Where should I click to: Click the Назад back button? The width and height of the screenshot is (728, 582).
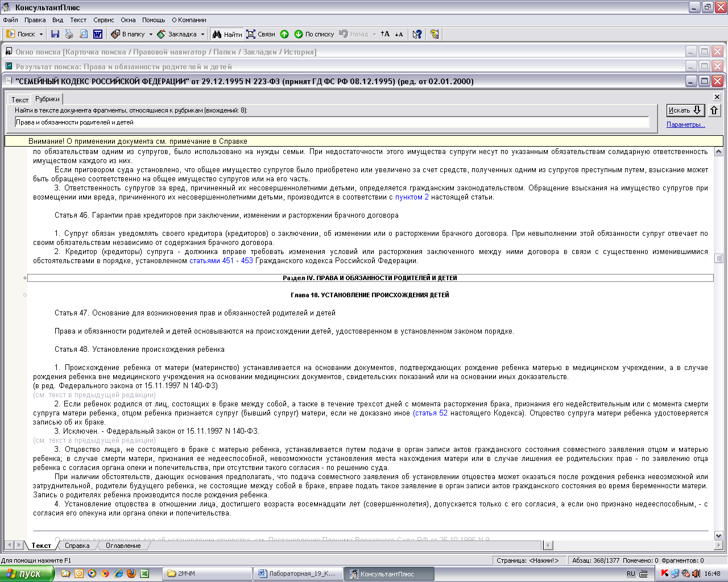click(354, 34)
